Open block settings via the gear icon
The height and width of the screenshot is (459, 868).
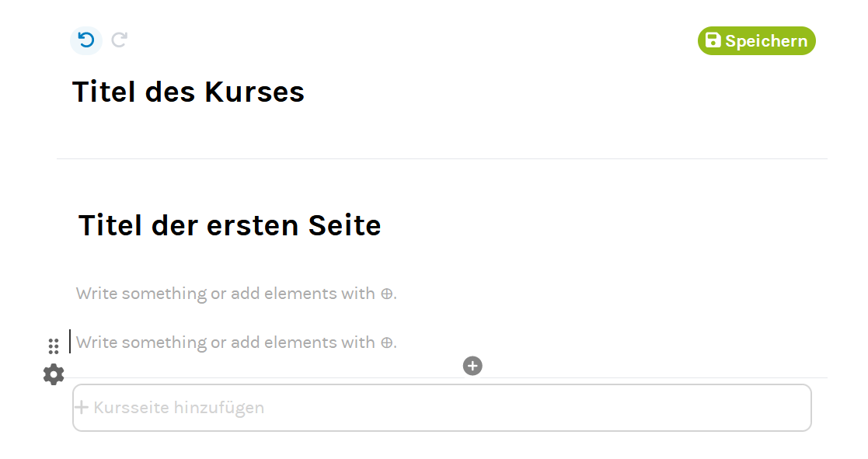click(x=54, y=374)
